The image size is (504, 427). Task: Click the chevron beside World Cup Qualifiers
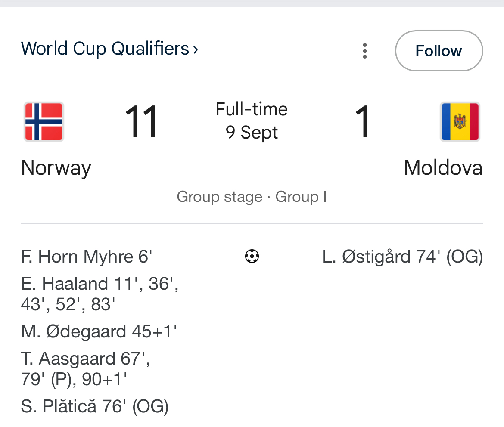[196, 50]
